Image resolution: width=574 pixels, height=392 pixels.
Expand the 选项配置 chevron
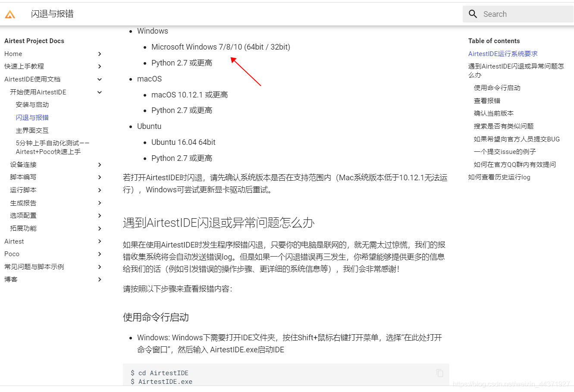tap(100, 216)
